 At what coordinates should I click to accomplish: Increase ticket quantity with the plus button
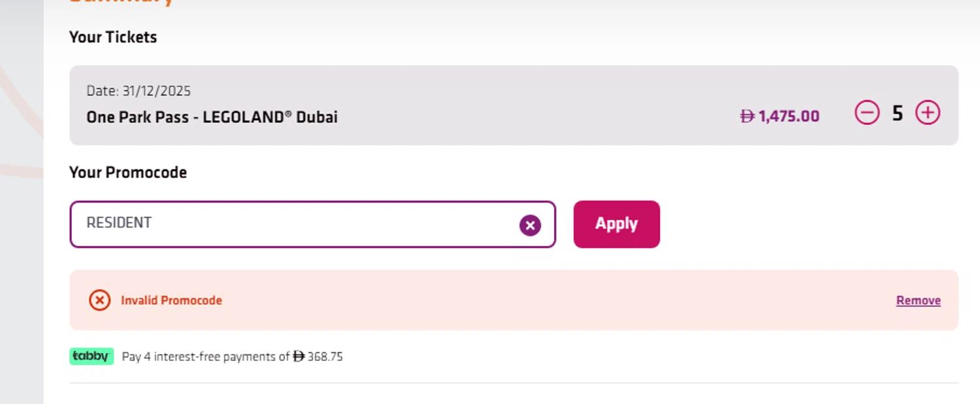(928, 113)
